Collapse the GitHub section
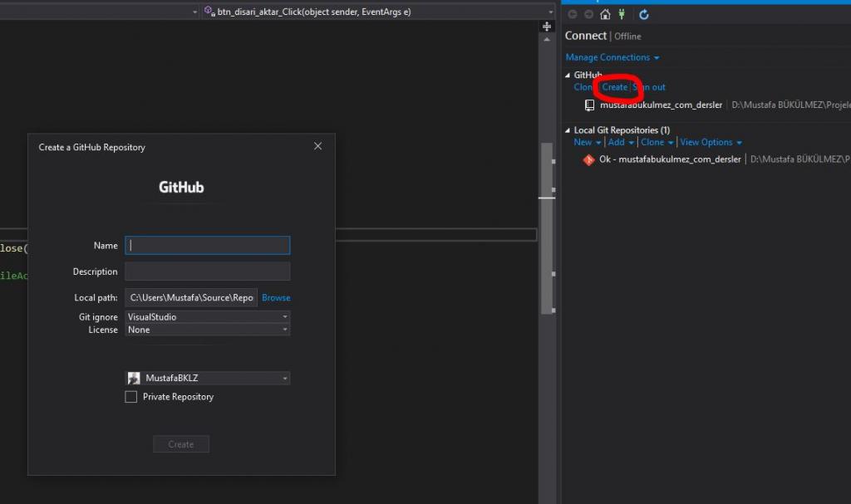The width and height of the screenshot is (851, 504). (568, 75)
